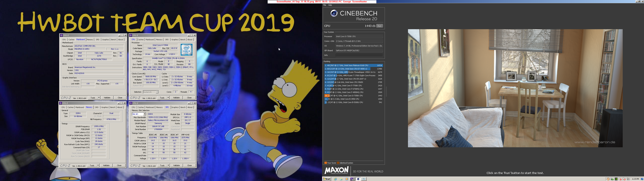Select ranking row Intel Xeon Platinum 8168 CPU
The width and height of the screenshot is (644, 181).
353,65
